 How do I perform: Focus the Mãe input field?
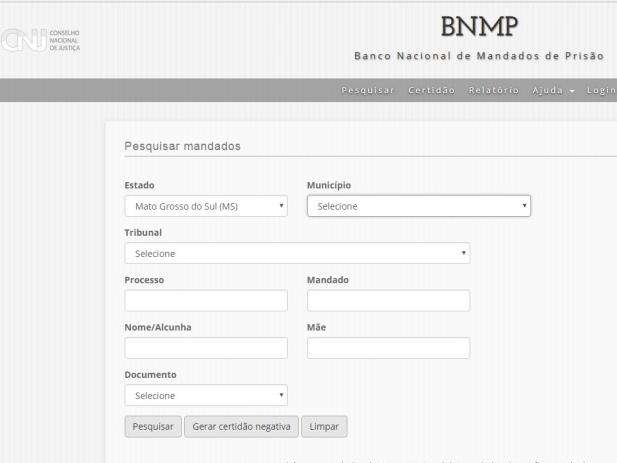coord(388,348)
